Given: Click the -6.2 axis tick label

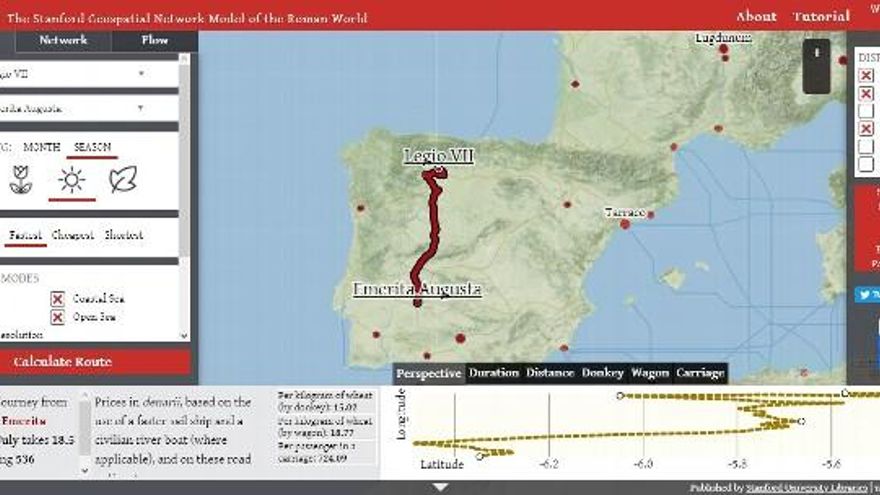Looking at the screenshot, I should click(x=549, y=464).
